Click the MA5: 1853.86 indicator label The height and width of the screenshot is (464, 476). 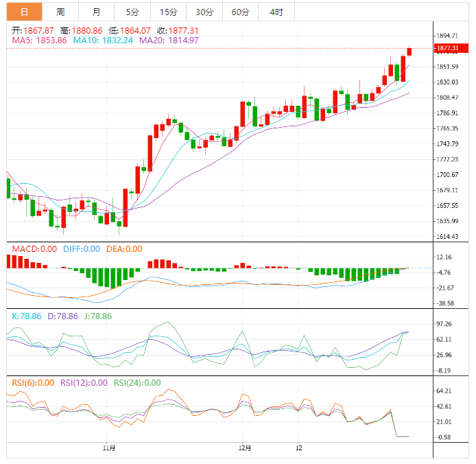[x=39, y=40]
